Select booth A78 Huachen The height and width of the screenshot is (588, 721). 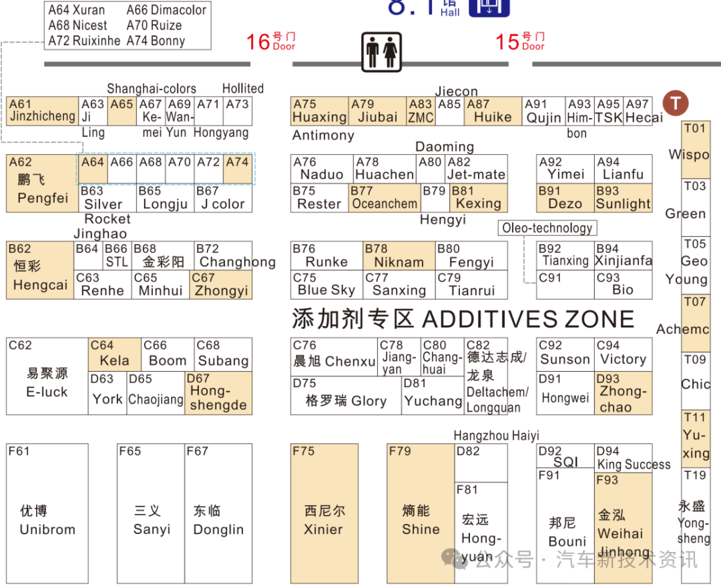click(x=385, y=169)
